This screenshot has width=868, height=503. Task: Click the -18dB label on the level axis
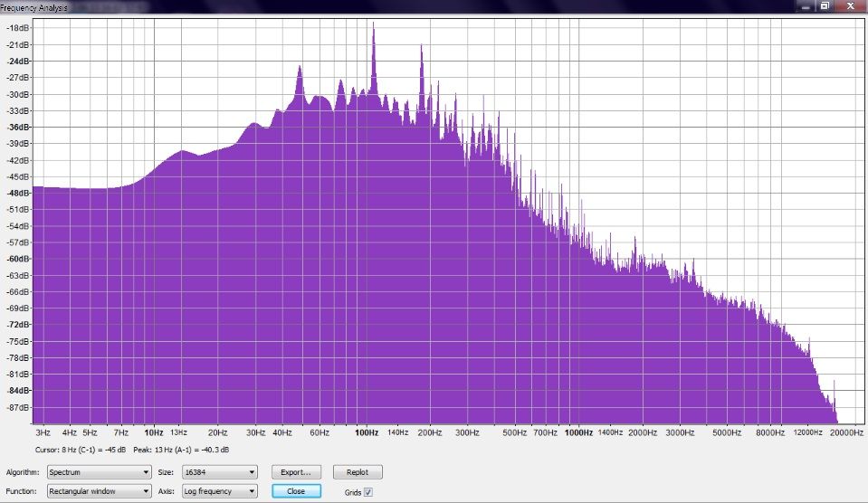(x=17, y=28)
